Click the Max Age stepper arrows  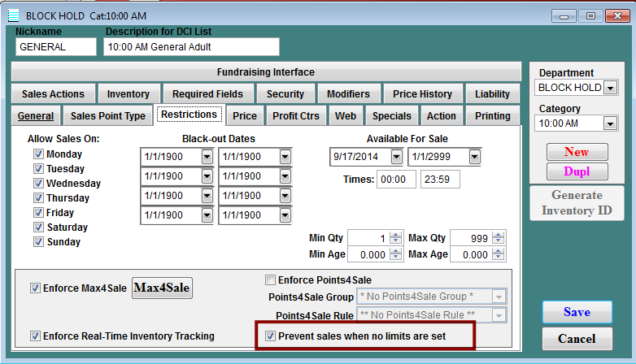[498, 254]
